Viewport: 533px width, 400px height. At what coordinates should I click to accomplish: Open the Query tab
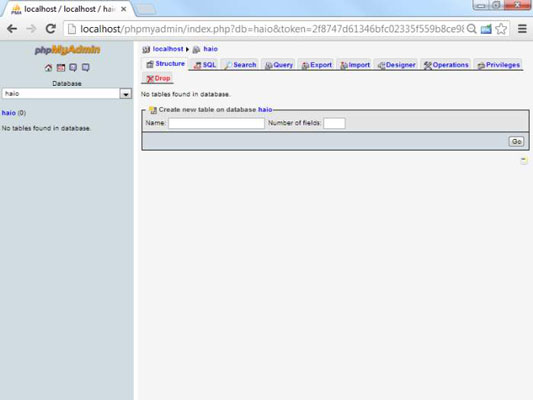click(279, 65)
